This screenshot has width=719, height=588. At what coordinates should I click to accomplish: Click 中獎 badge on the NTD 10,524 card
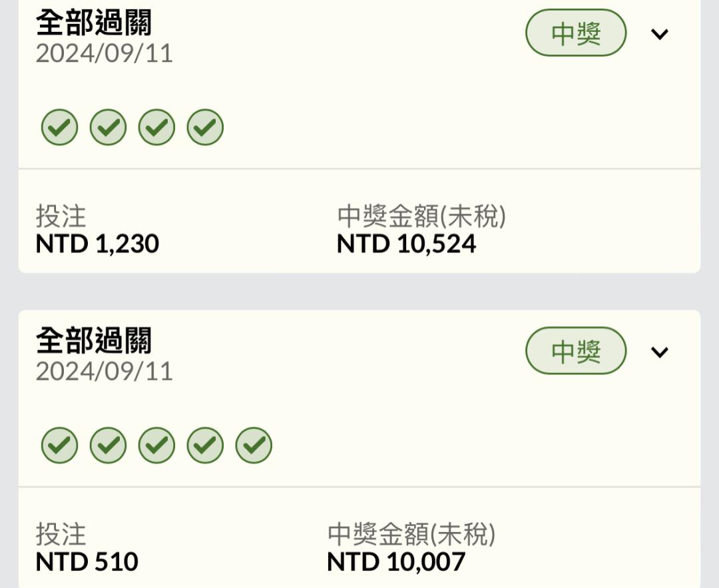(x=576, y=33)
